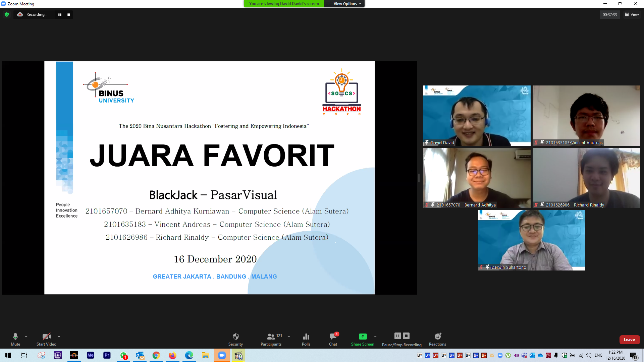
Task: Open Google Chrome from taskbar
Action: click(156, 355)
